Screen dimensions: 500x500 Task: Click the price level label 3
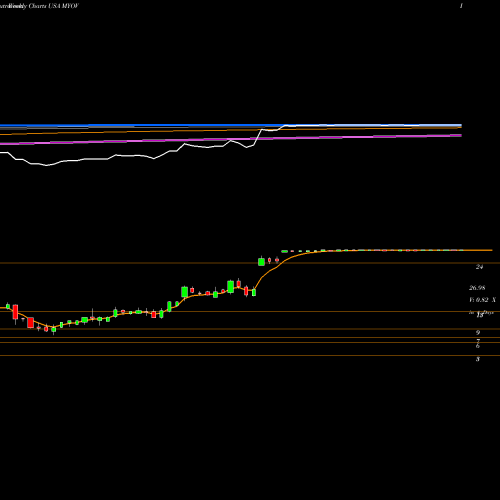coord(478,359)
